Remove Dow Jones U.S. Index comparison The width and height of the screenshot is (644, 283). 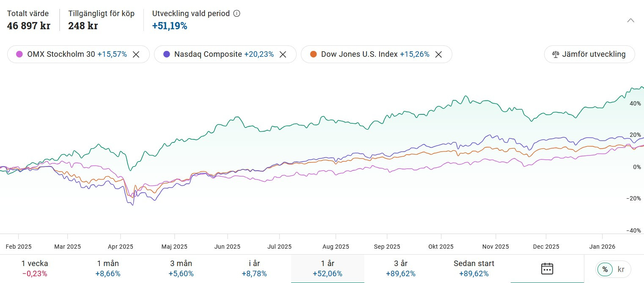click(439, 54)
